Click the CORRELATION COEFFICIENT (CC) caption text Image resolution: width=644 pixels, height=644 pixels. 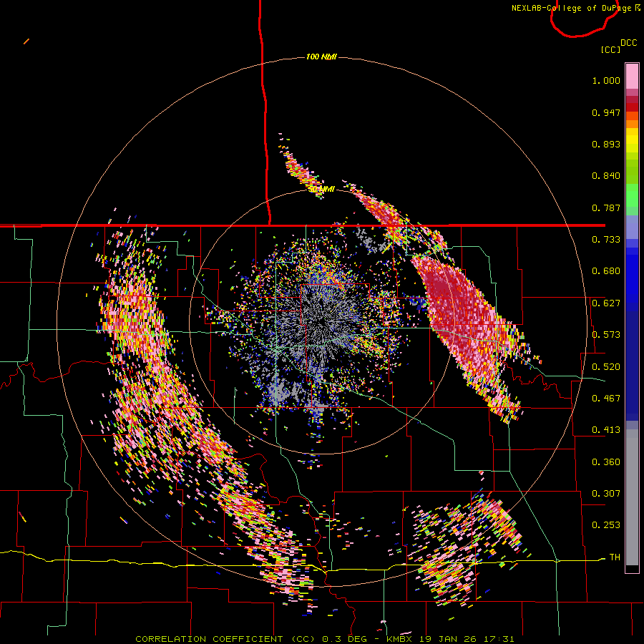225,639
